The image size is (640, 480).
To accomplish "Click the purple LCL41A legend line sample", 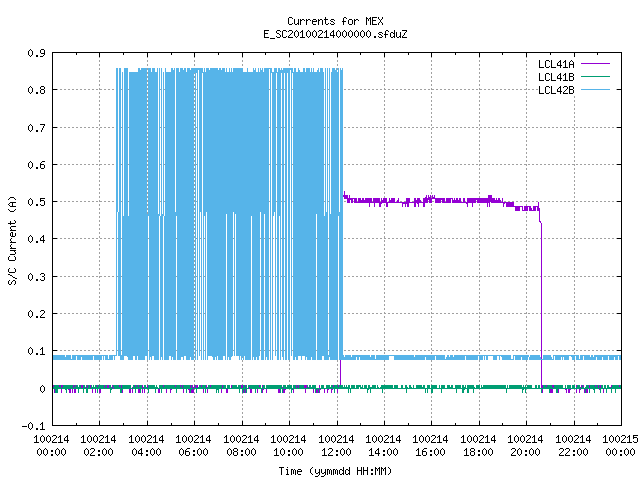I will tap(595, 64).
